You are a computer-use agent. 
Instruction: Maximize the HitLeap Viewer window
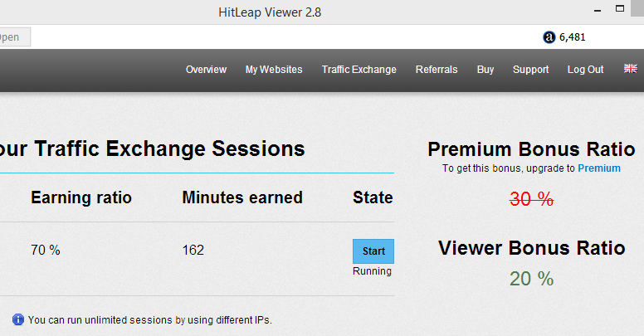click(620, 8)
